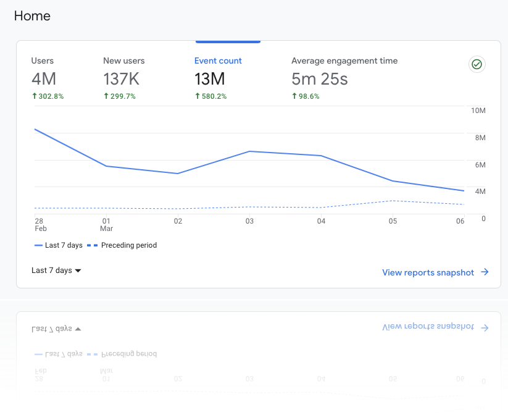Viewport: 508px width, 420px height.
Task: Click the green up arrow beside 302.8%
Action: pyautogui.click(x=35, y=96)
